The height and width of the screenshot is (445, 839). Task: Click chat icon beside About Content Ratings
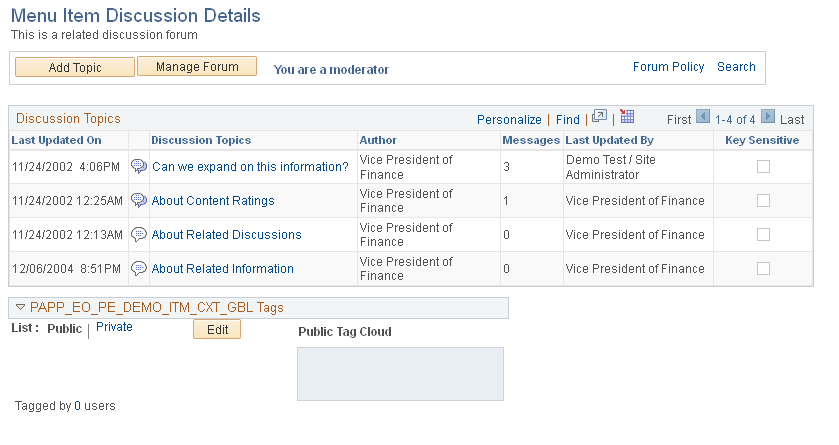[139, 201]
